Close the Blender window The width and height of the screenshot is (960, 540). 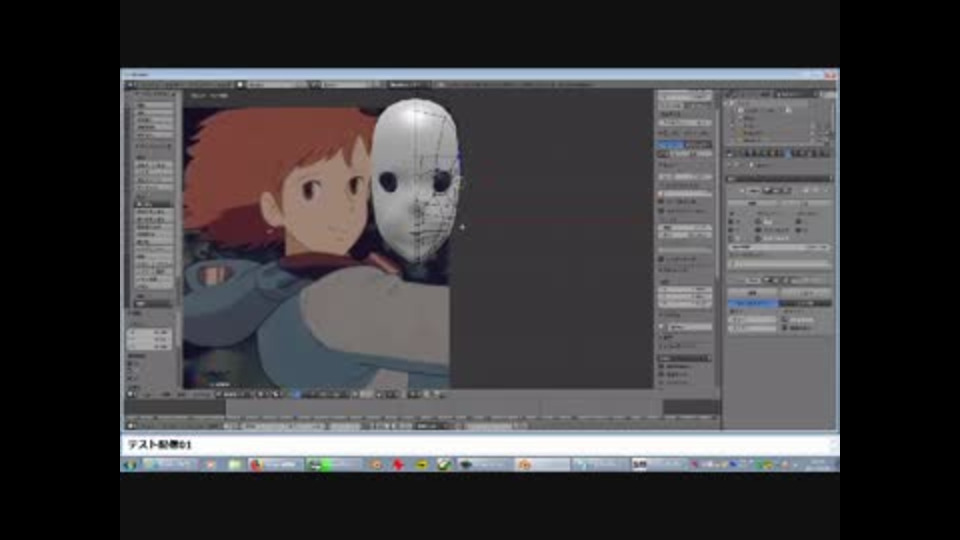[x=830, y=74]
